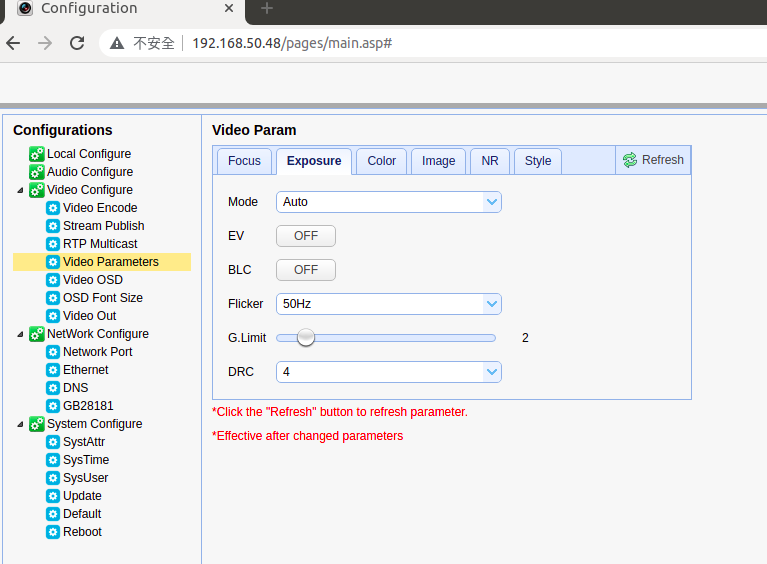
Task: Click the RTP Multicast blue gear icon
Action: [53, 244]
